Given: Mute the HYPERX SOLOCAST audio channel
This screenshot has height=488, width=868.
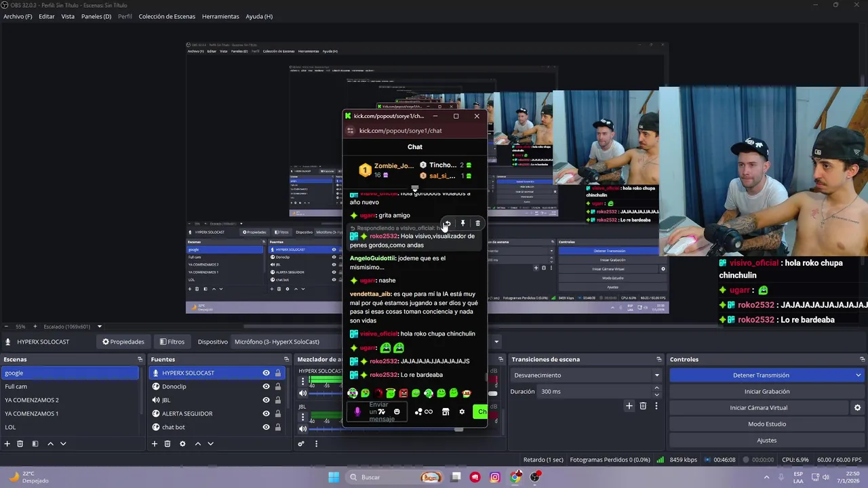Looking at the screenshot, I should point(302,393).
